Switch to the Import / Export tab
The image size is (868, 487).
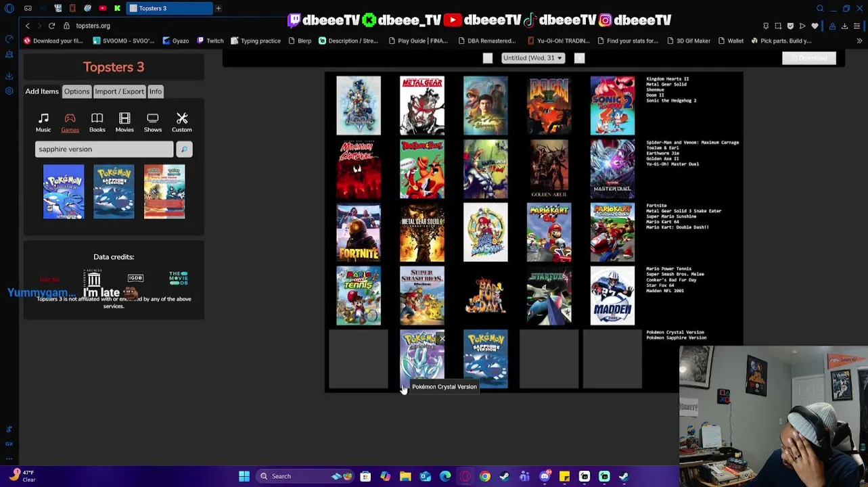[x=119, y=91]
